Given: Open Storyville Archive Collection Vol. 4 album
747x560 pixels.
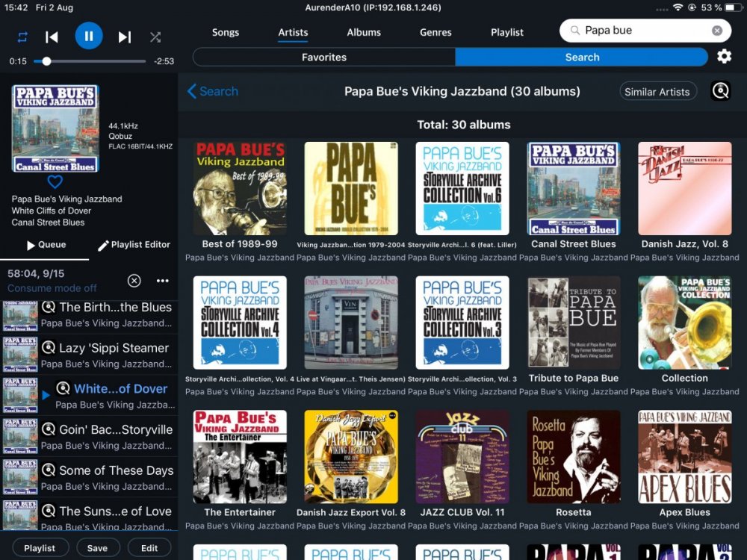Looking at the screenshot, I should [x=240, y=323].
